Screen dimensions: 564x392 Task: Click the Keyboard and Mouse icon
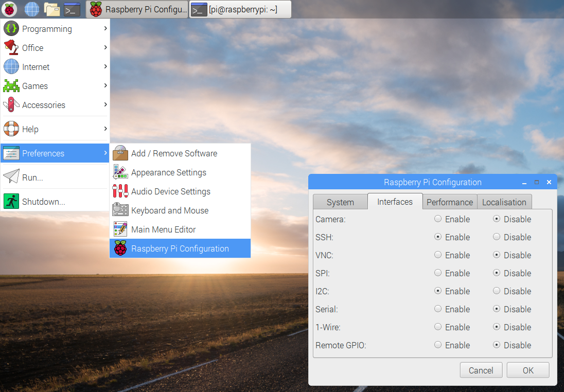pyautogui.click(x=120, y=210)
